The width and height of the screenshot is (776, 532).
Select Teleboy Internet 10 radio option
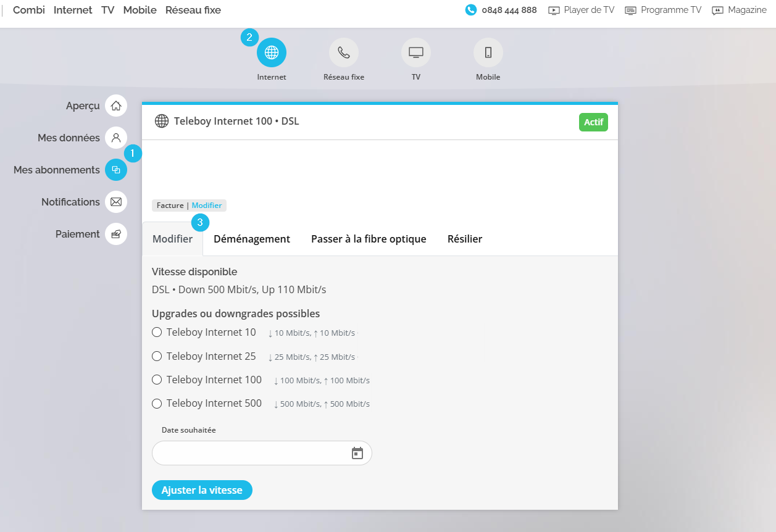(x=157, y=332)
